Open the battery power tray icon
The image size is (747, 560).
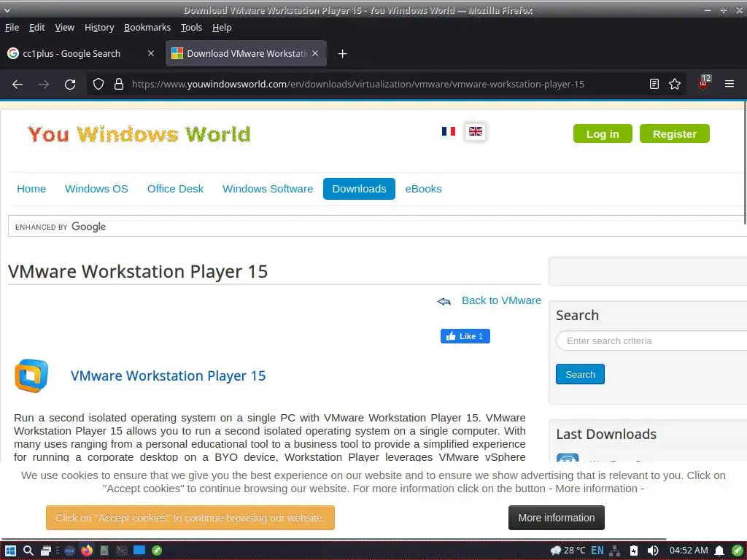(x=634, y=551)
